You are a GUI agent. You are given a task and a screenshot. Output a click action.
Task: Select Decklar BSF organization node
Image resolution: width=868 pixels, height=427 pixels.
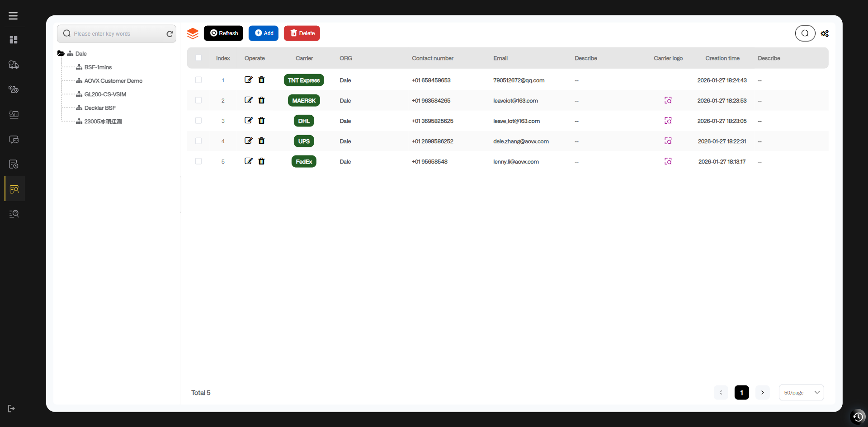100,108
